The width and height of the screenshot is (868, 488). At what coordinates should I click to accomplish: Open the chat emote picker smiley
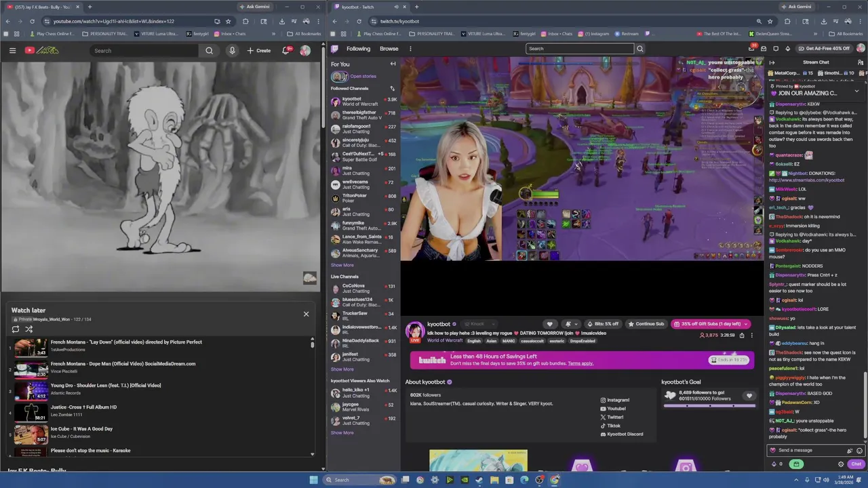pos(859,450)
